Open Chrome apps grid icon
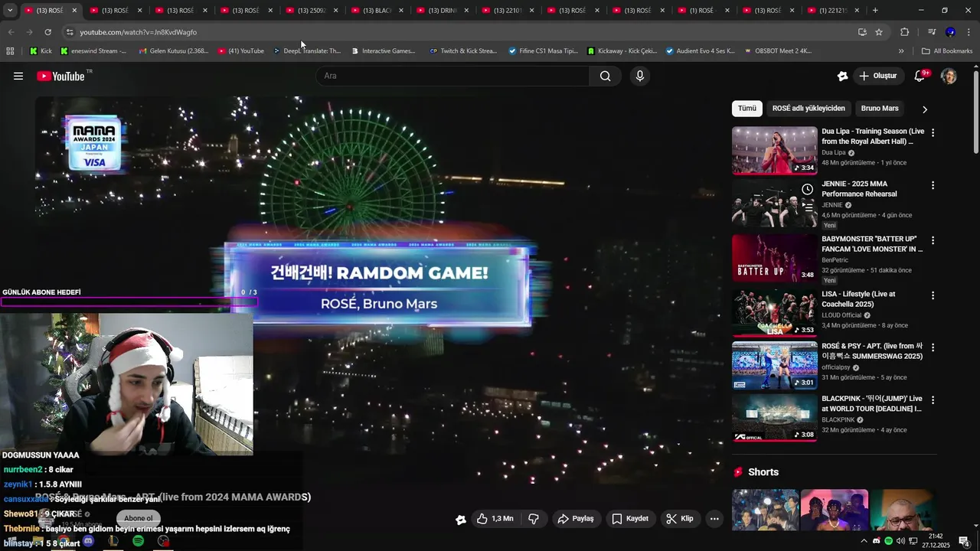The image size is (980, 551). [10, 51]
